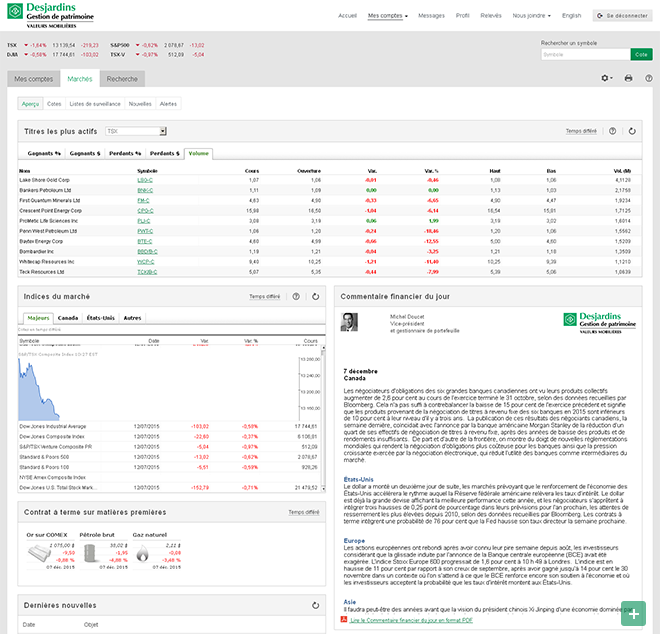Click the Desjardins Gestion de patrimoine logo
The height and width of the screenshot is (634, 660).
point(51,15)
